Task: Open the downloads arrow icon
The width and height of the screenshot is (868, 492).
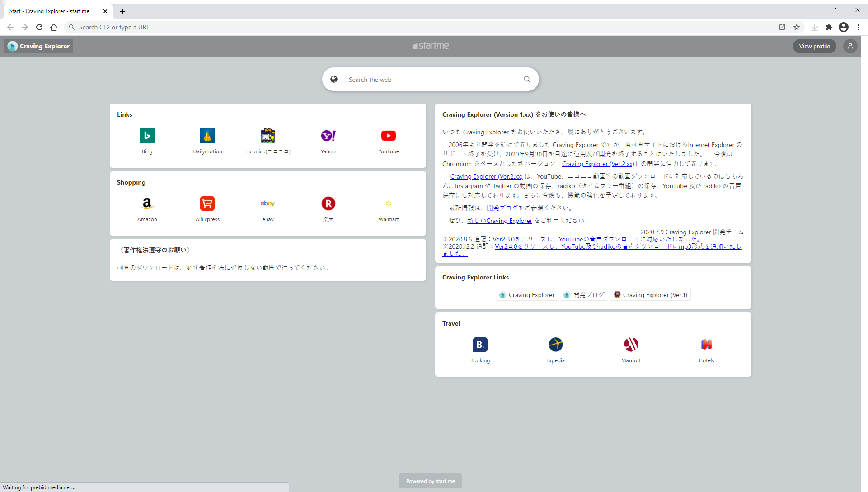Action: point(815,27)
